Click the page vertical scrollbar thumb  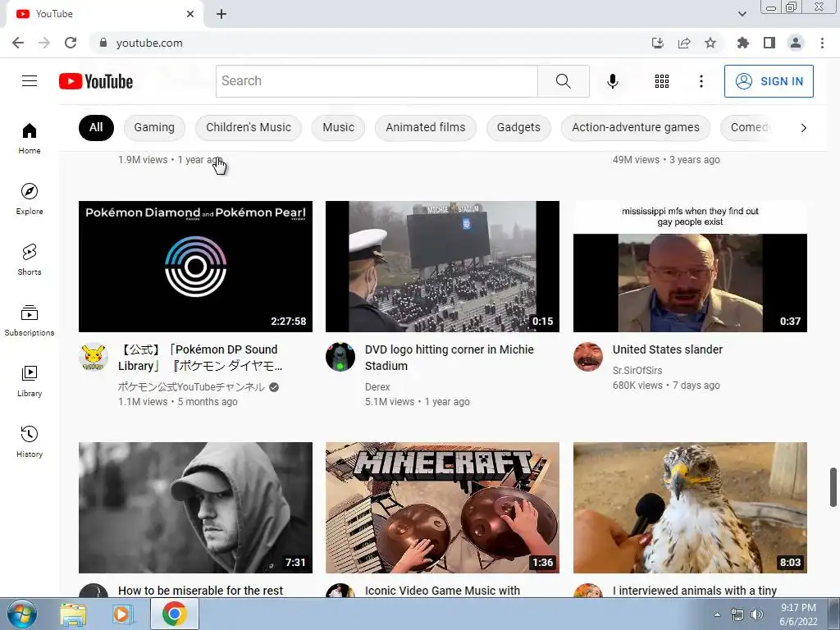[833, 487]
